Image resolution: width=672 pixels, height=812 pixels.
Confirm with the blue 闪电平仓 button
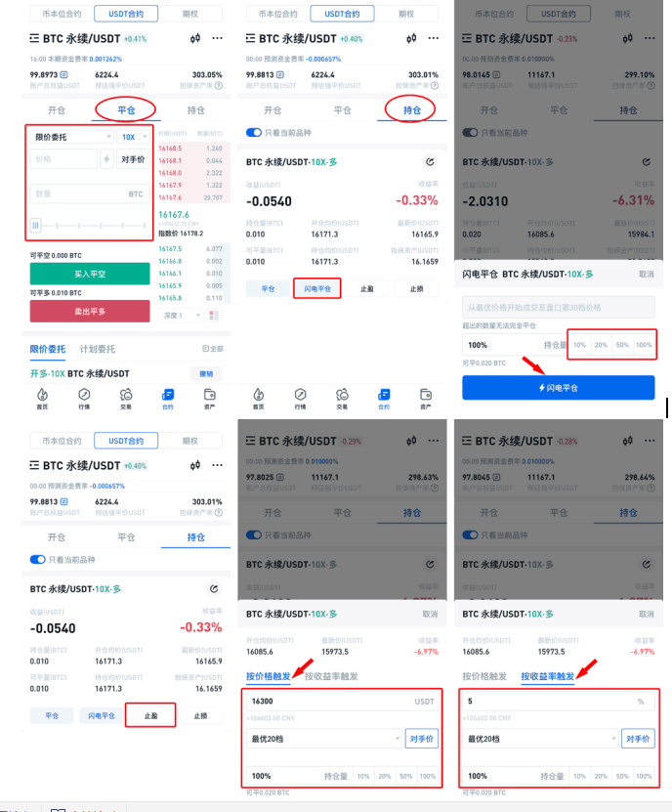coord(558,387)
